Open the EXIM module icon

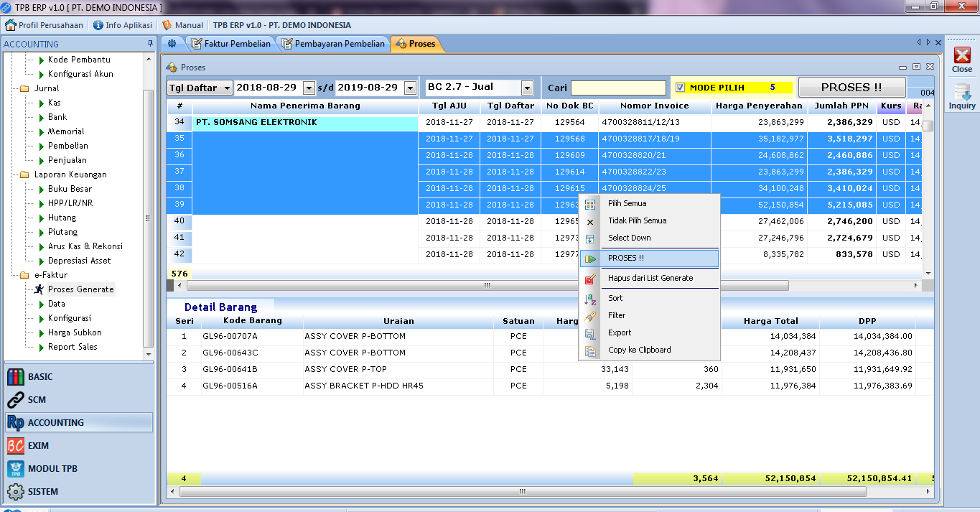click(16, 446)
